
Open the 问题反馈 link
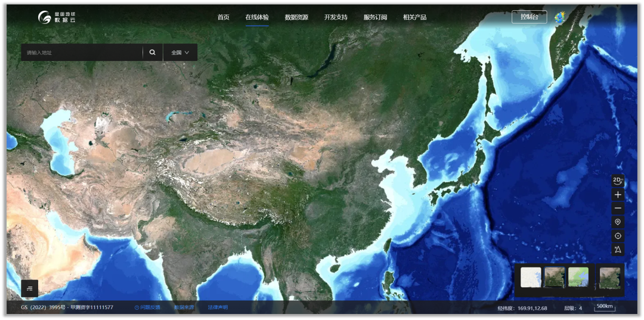coord(148,307)
